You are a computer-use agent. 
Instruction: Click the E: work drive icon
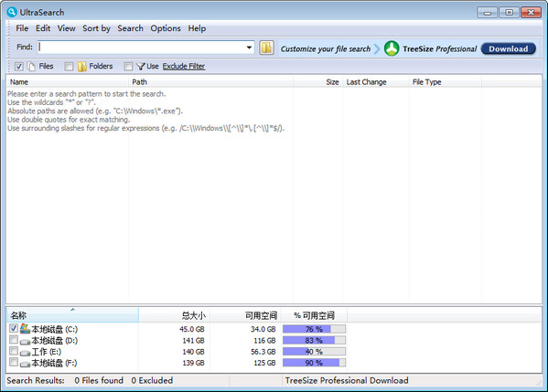pos(25,353)
